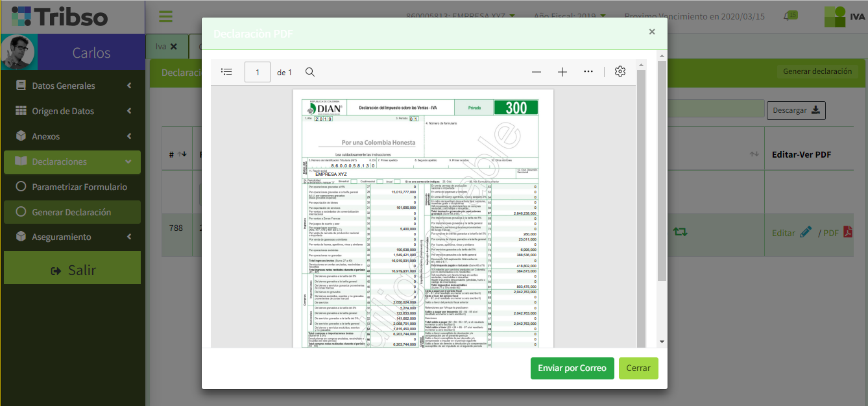
Task: Click the Aseguramiento cube icon
Action: (21, 237)
